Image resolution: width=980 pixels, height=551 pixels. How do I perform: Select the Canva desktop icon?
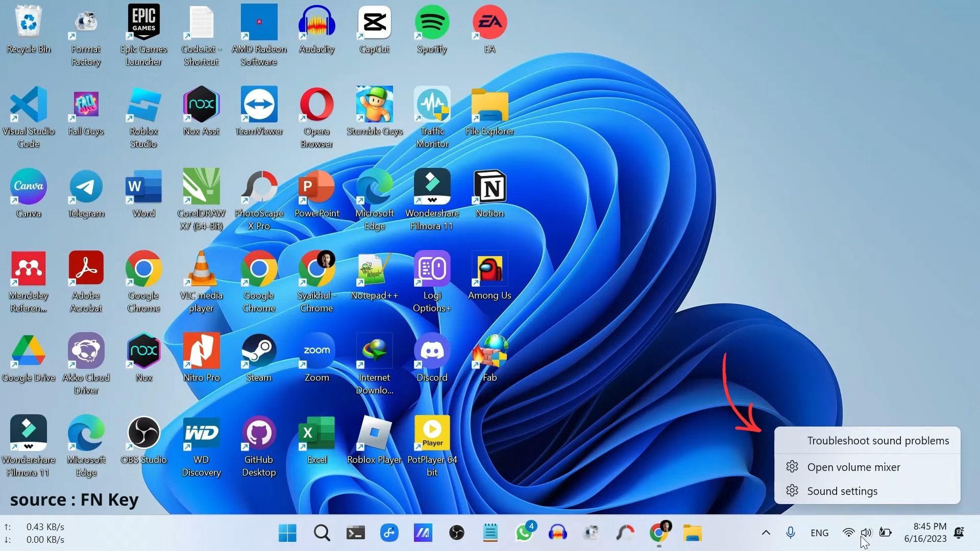(29, 193)
